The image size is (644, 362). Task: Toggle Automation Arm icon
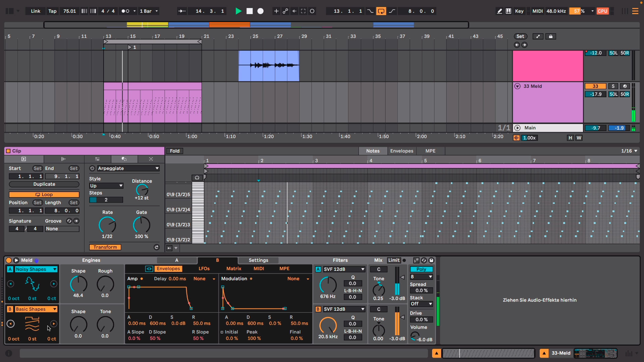coord(285,11)
